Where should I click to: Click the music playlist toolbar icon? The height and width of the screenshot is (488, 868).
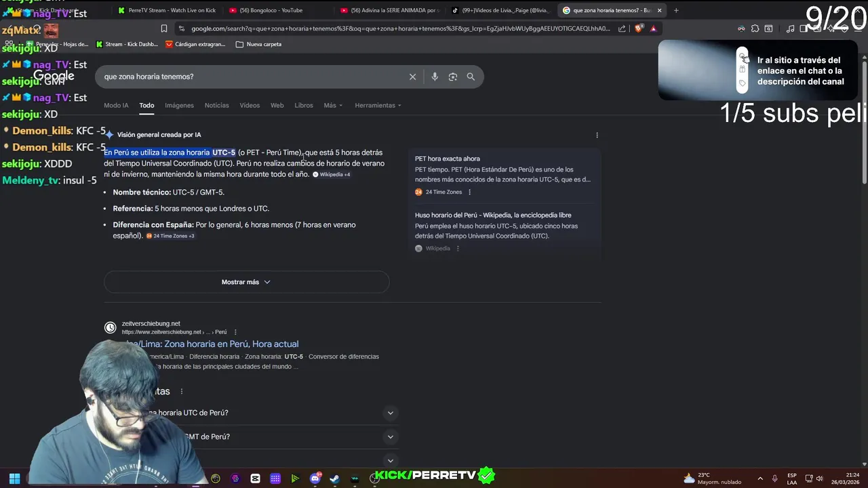point(790,28)
